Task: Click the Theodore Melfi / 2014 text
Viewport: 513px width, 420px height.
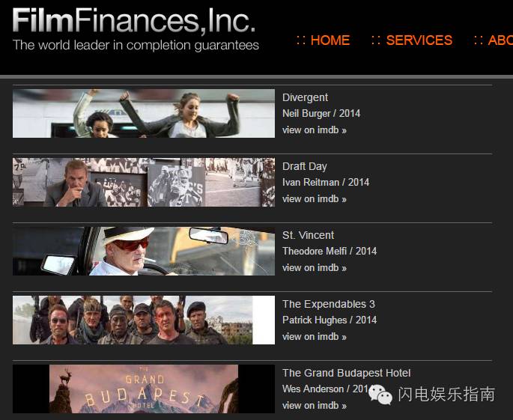Action: pyautogui.click(x=330, y=251)
